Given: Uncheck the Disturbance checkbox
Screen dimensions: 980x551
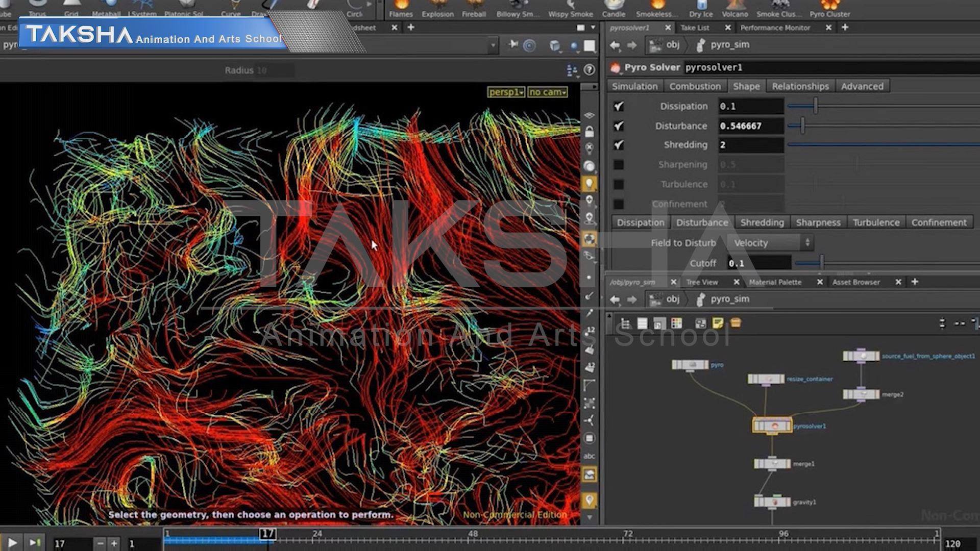Looking at the screenshot, I should click(619, 126).
